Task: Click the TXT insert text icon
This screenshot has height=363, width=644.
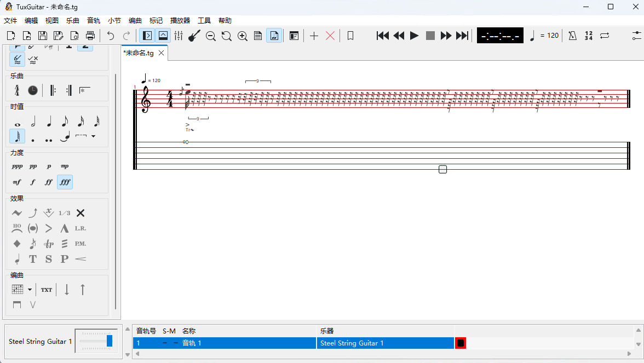Action: point(47,290)
